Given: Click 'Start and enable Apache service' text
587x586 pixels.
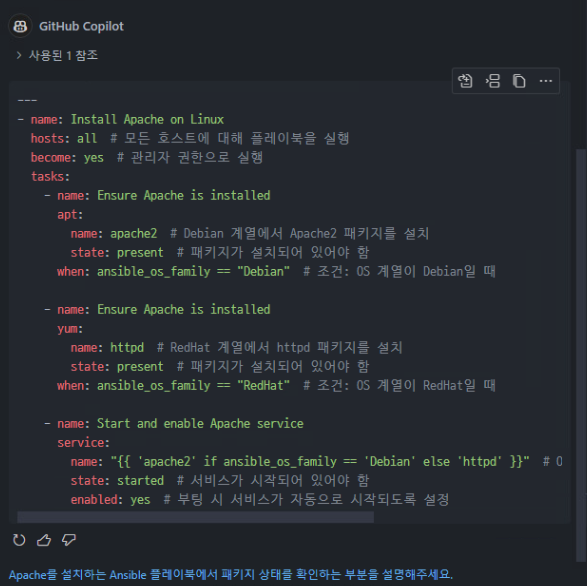Looking at the screenshot, I should [200, 423].
